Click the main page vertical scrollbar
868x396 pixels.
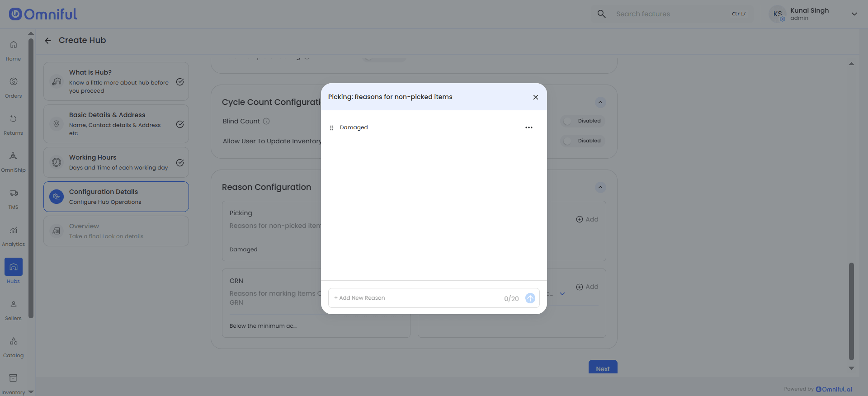(851, 311)
